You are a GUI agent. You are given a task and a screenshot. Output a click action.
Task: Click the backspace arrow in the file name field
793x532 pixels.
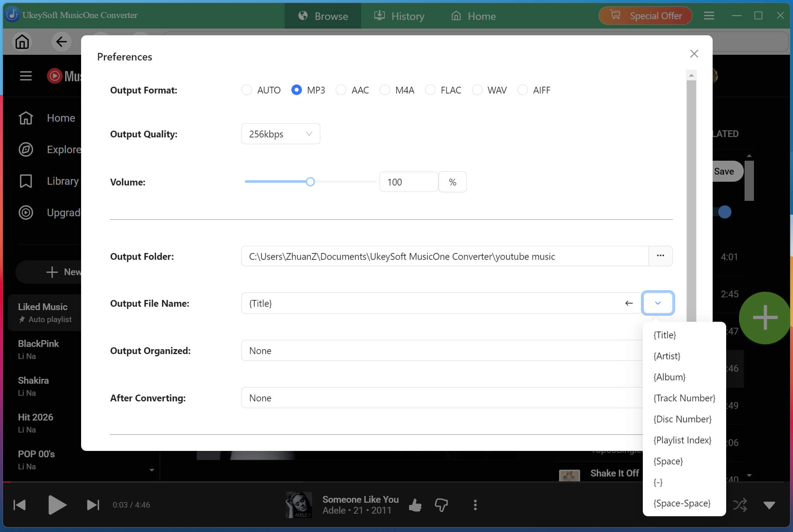(x=629, y=303)
